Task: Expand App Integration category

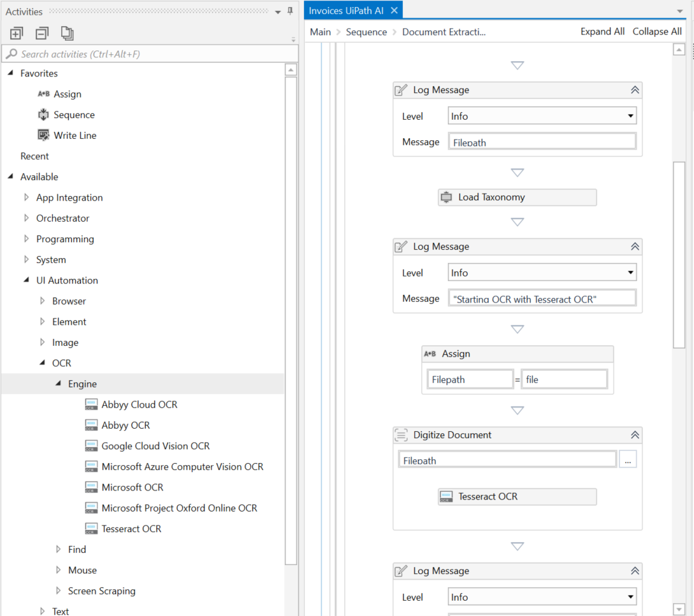Action: 26,197
